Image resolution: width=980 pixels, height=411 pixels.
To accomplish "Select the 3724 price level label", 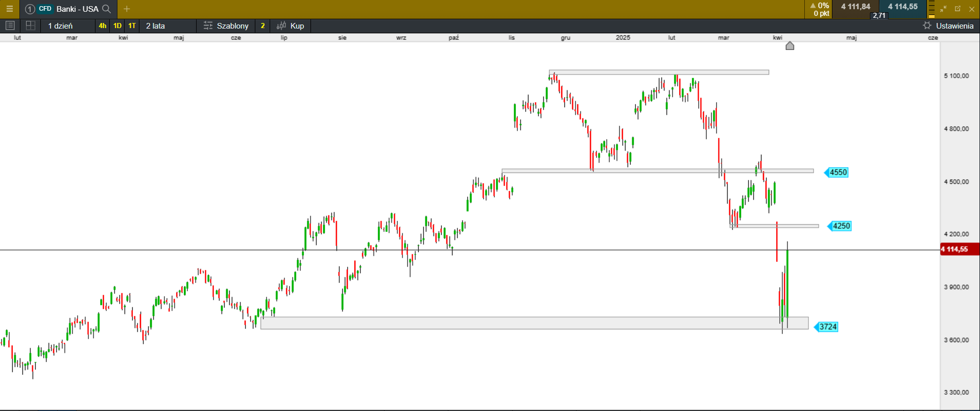I will pos(827,327).
